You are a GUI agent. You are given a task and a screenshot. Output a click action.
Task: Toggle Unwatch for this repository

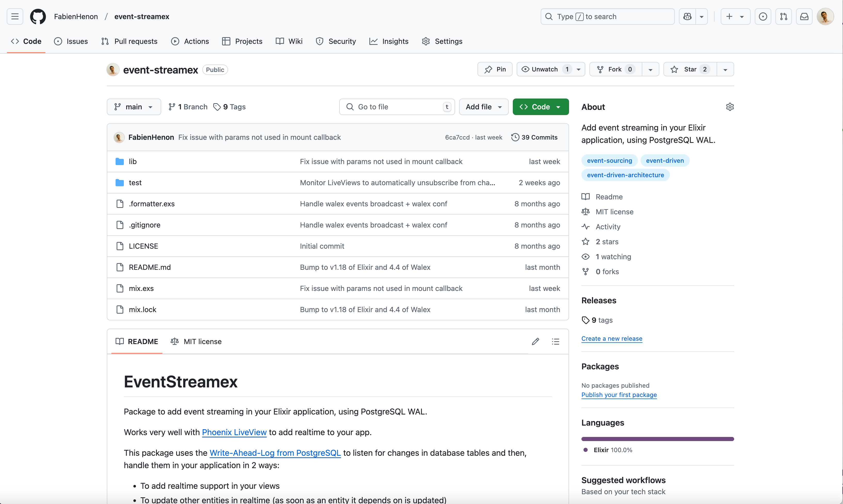[x=544, y=69]
